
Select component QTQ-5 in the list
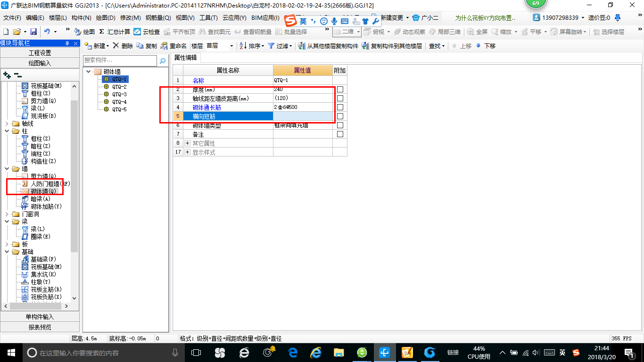pyautogui.click(x=119, y=109)
